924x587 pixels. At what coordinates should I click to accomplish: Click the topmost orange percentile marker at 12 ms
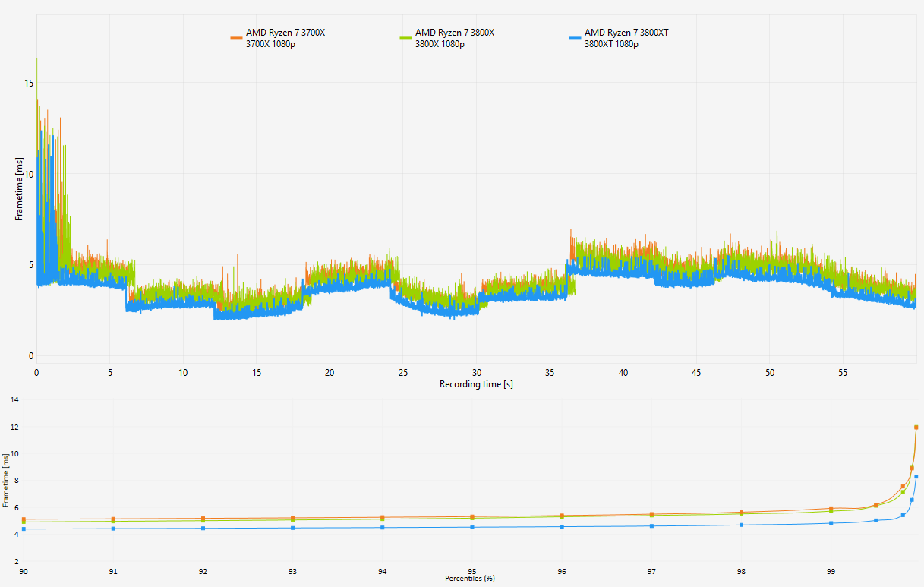click(916, 428)
